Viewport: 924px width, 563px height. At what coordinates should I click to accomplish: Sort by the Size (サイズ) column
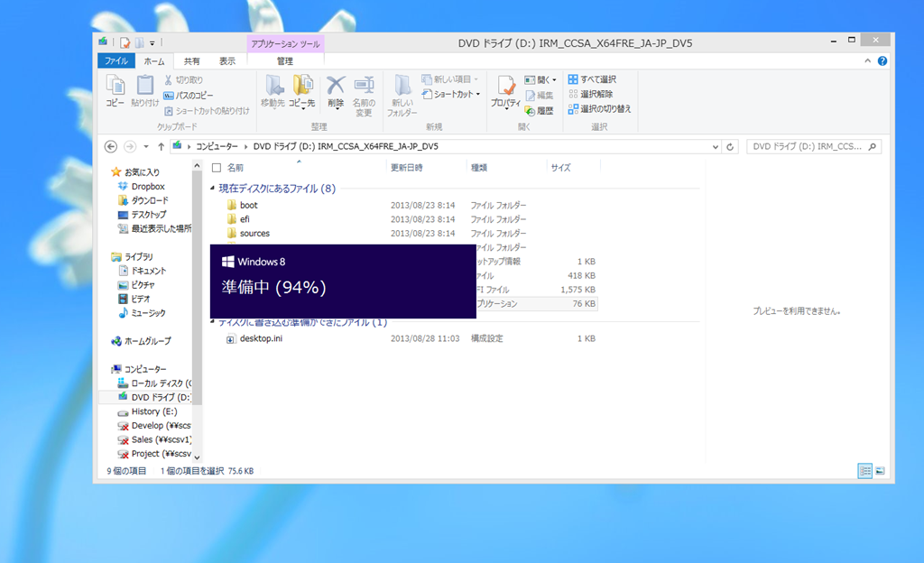(x=560, y=168)
